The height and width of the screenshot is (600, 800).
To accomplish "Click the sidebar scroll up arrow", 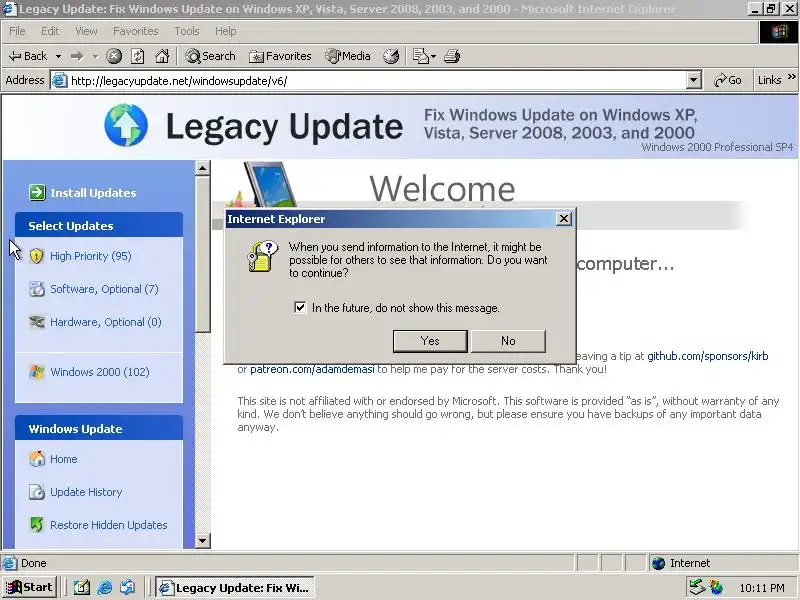I will (x=203, y=168).
